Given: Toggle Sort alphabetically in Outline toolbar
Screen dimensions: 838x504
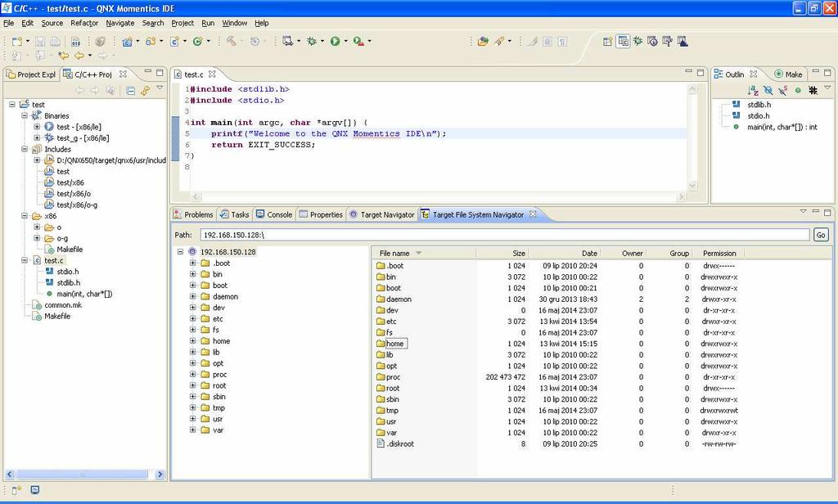Looking at the screenshot, I should [x=753, y=90].
